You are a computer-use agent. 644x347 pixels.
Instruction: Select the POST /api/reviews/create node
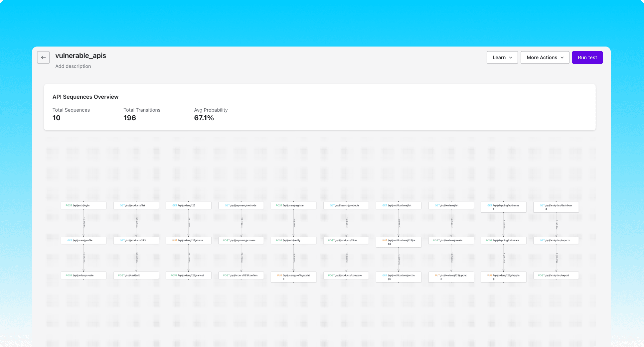[451, 240]
